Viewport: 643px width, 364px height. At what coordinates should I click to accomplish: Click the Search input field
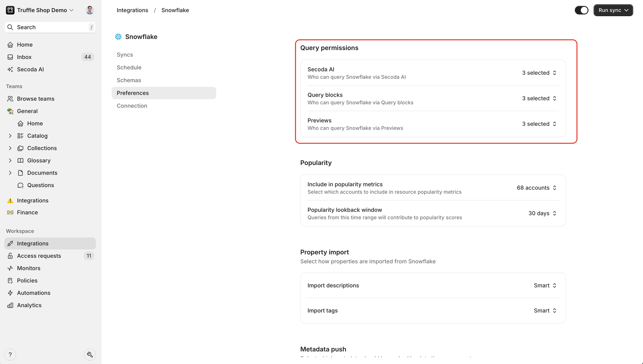click(x=50, y=27)
